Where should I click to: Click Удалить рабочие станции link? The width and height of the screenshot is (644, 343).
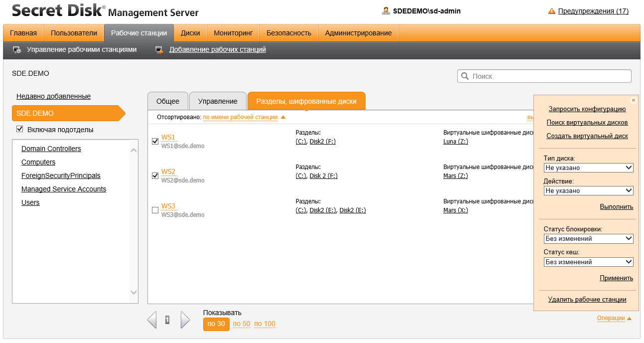(587, 299)
